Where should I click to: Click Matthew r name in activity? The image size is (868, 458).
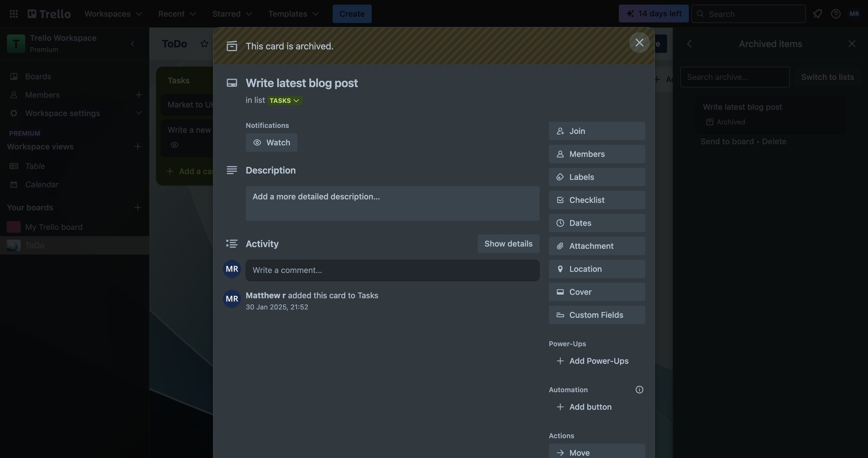266,295
